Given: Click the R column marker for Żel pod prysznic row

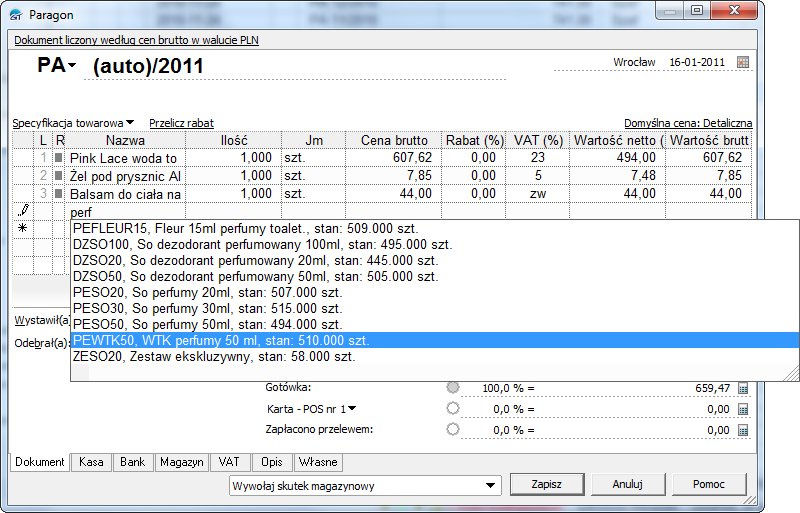Looking at the screenshot, I should coord(59,176).
